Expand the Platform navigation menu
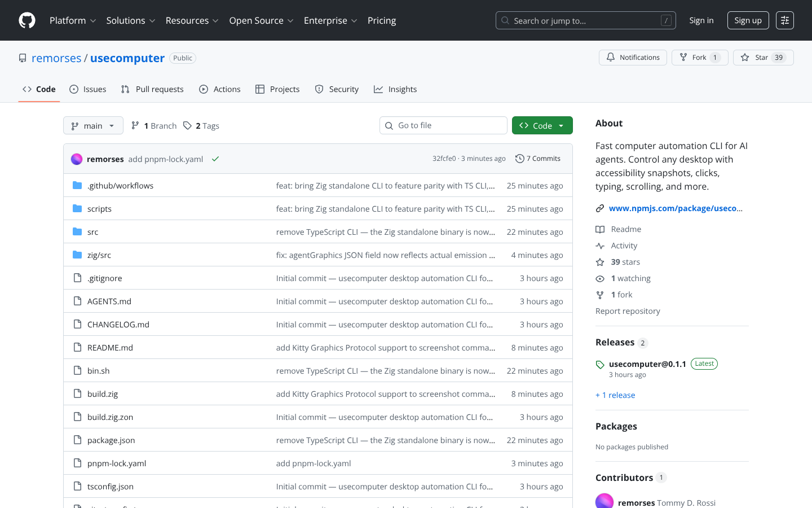Viewport: 812px width, 508px height. tap(73, 20)
